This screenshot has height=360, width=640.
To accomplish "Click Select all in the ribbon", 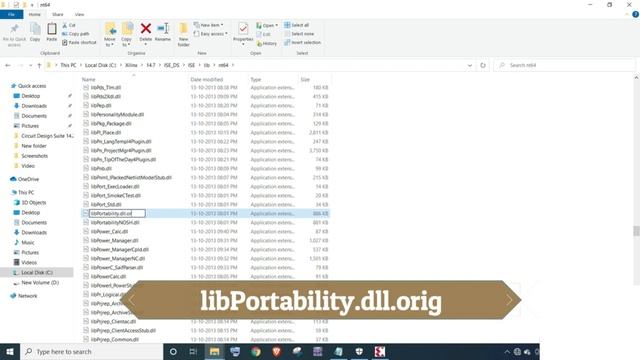I will point(297,25).
